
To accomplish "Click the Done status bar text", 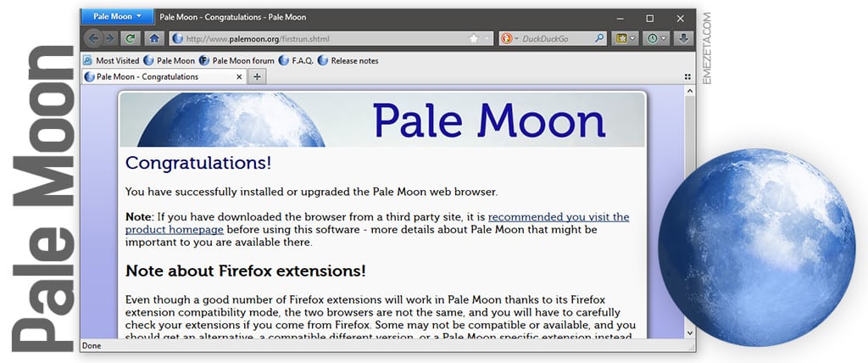I will coord(92,346).
